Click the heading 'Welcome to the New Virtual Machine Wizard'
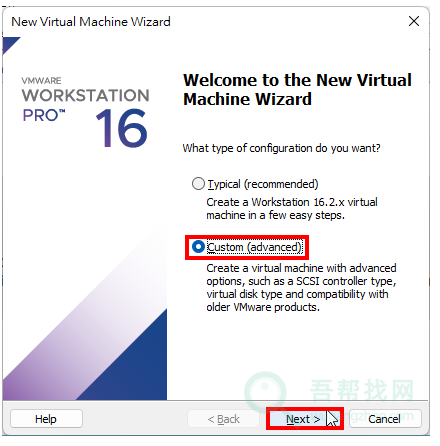 [x=297, y=89]
